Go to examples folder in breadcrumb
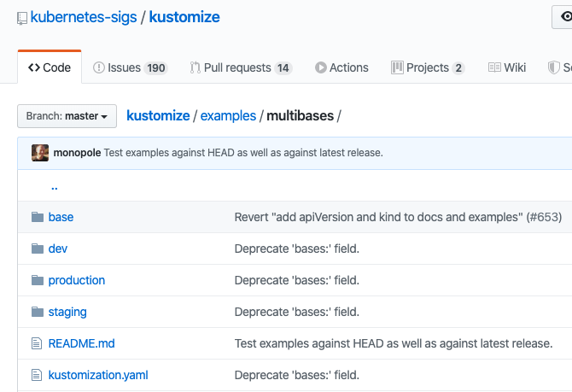Viewport: 572px width, 392px height. (x=228, y=115)
